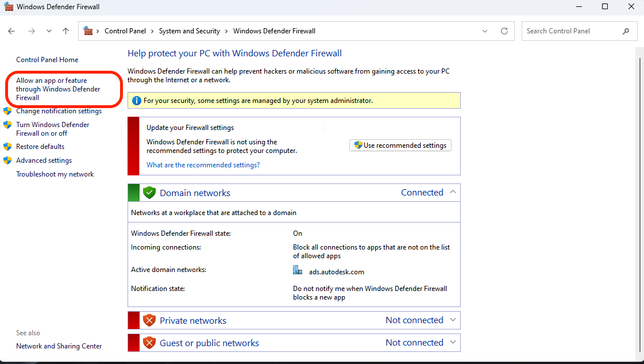644x364 pixels.
Task: Select System and Security breadcrumb
Action: pyautogui.click(x=189, y=31)
